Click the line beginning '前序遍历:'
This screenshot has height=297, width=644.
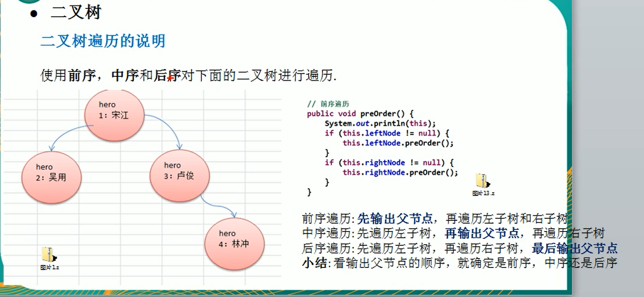435,218
